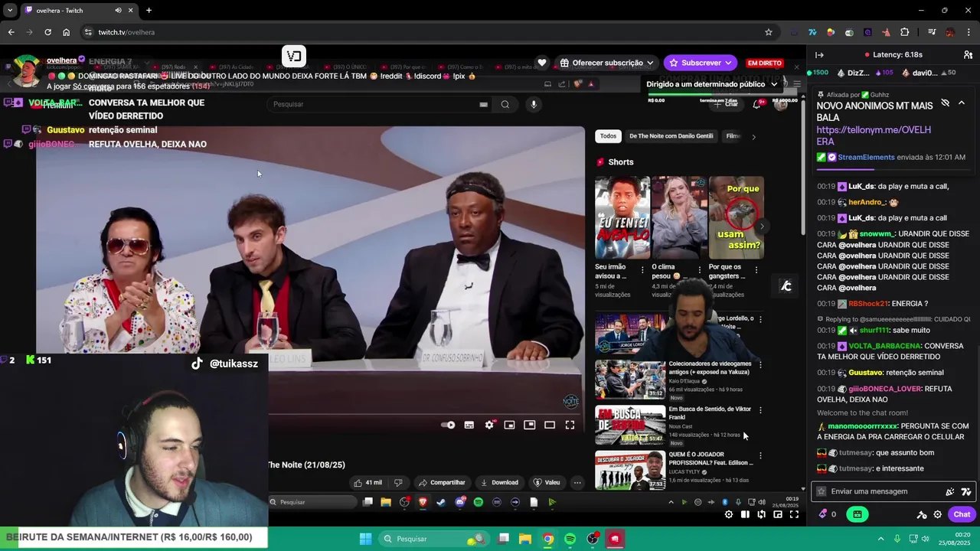980x551 pixels.
Task: Open the moderation sword icon near Chat
Action: (922, 514)
